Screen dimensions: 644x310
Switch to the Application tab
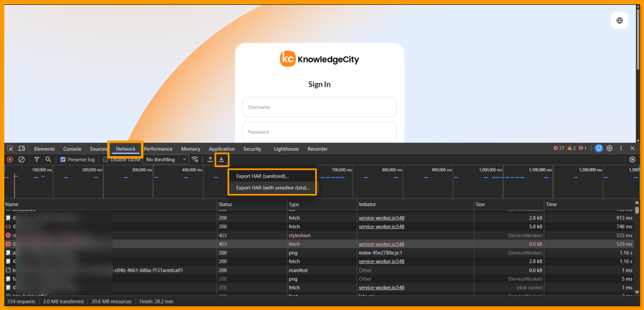click(222, 149)
